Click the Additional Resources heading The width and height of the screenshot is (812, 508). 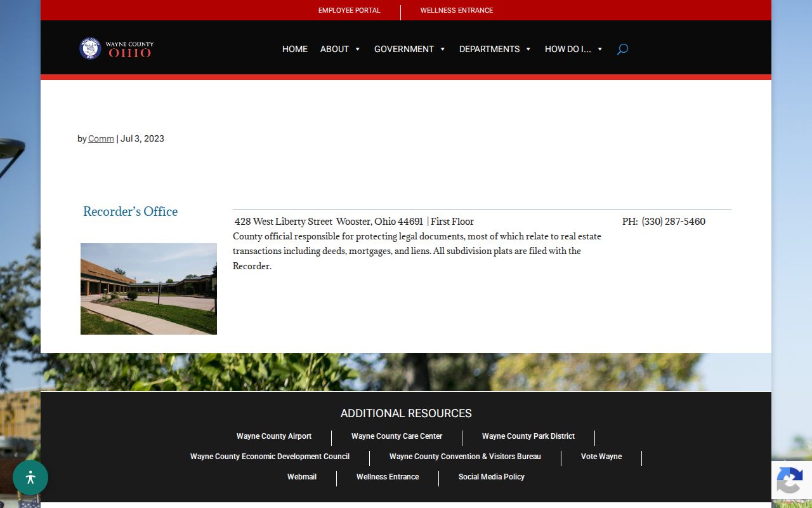[x=406, y=413]
